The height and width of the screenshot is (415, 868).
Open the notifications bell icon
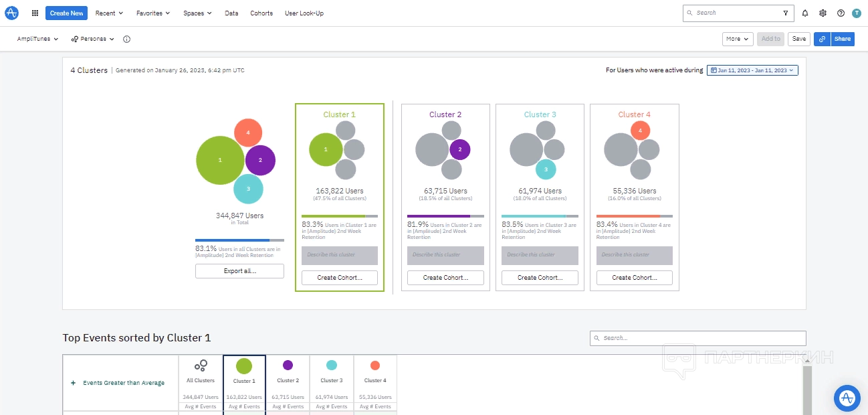[804, 13]
